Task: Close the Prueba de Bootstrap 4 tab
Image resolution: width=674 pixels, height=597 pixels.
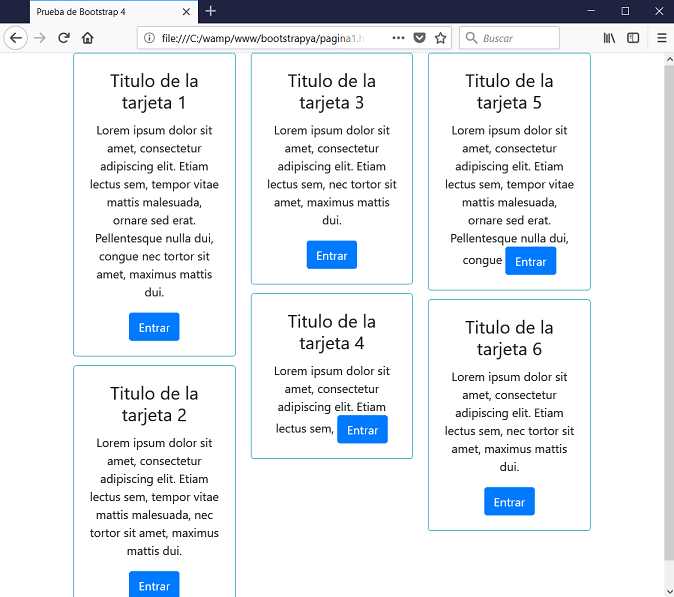Action: pos(186,12)
